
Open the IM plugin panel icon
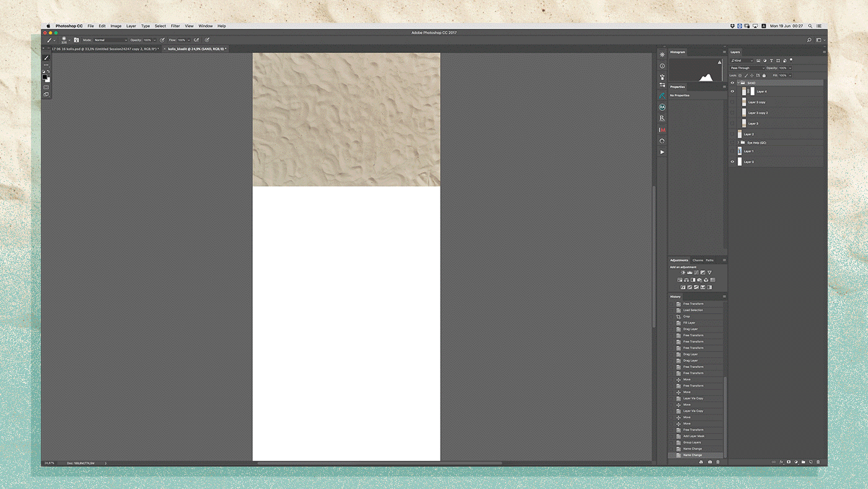[662, 130]
